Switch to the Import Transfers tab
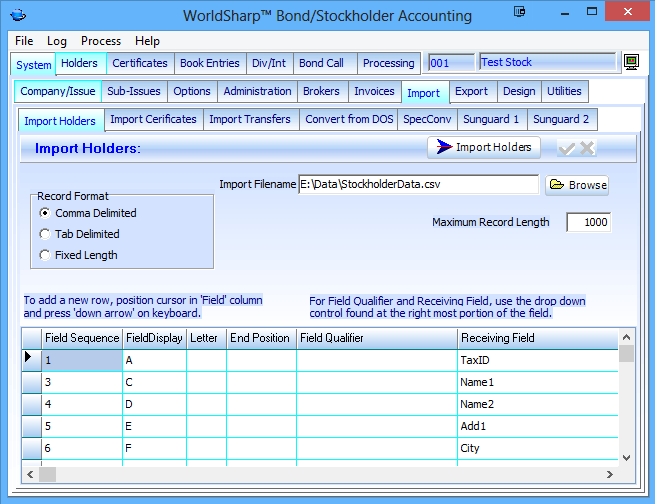The image size is (655, 504). (251, 120)
